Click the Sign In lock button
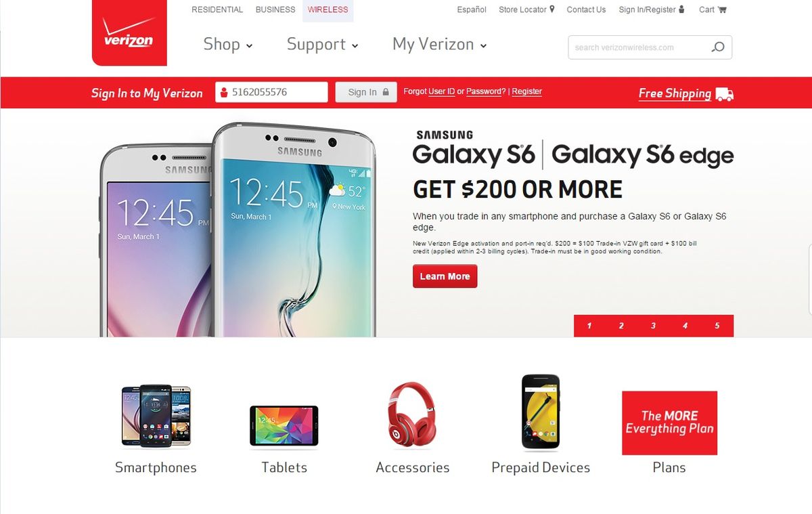 (366, 92)
